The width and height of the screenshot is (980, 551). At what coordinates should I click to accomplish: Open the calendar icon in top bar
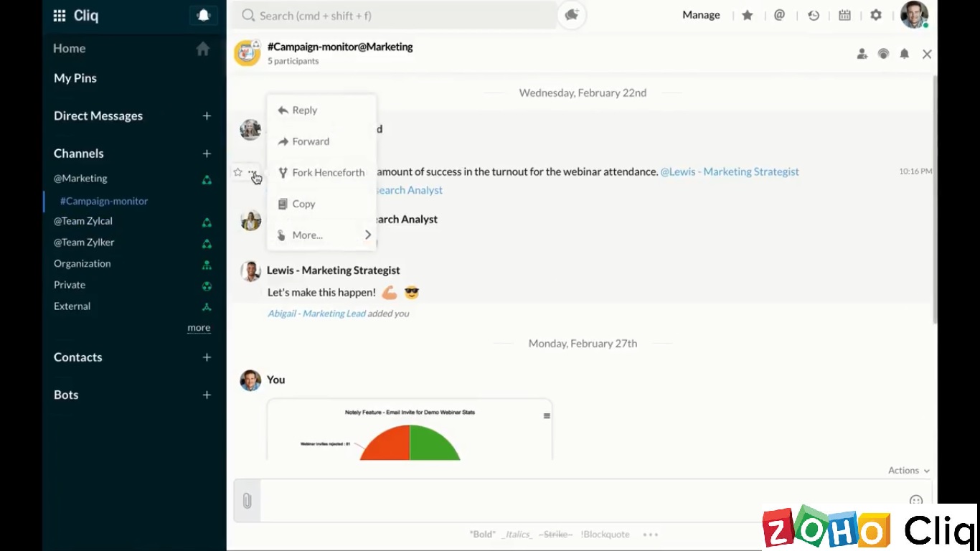pos(844,15)
